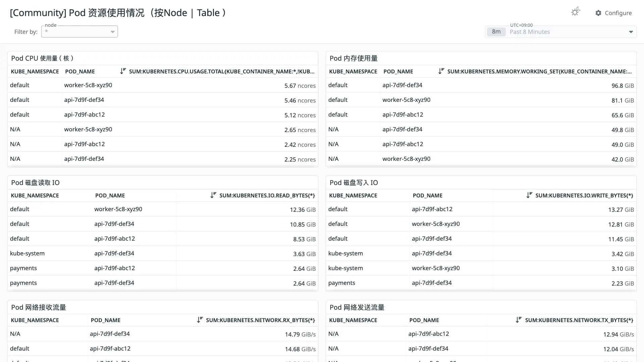
Task: Click the 8m time badge
Action: (496, 32)
